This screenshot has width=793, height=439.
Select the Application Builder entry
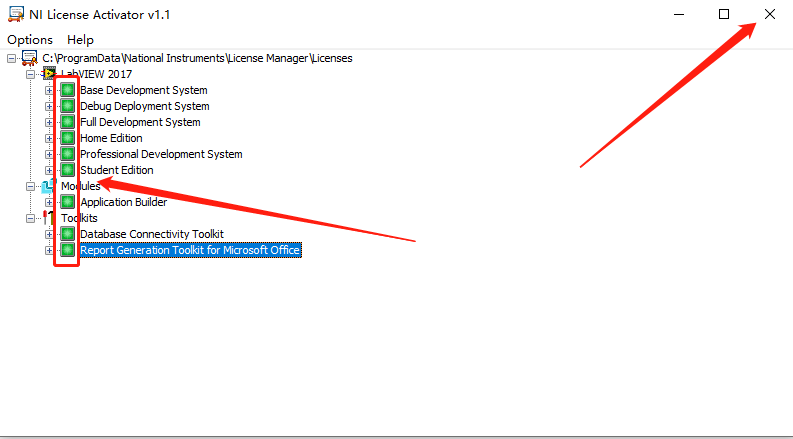point(124,202)
